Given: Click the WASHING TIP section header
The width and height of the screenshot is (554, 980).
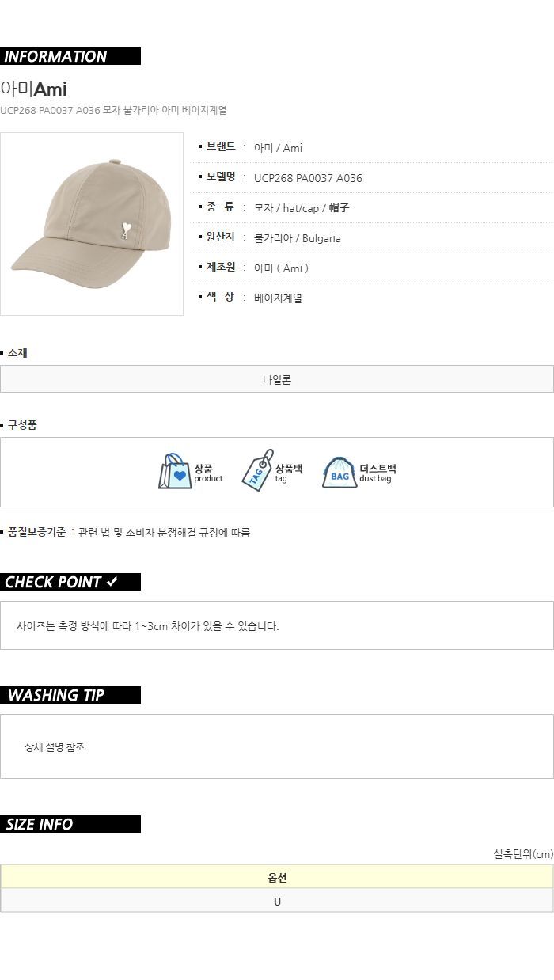Looking at the screenshot, I should coord(70,695).
